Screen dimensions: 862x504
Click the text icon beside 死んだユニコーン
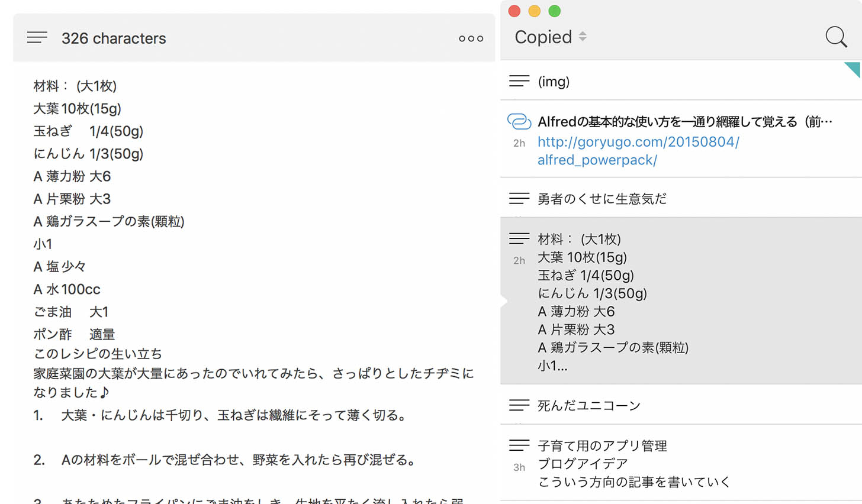[x=519, y=405]
